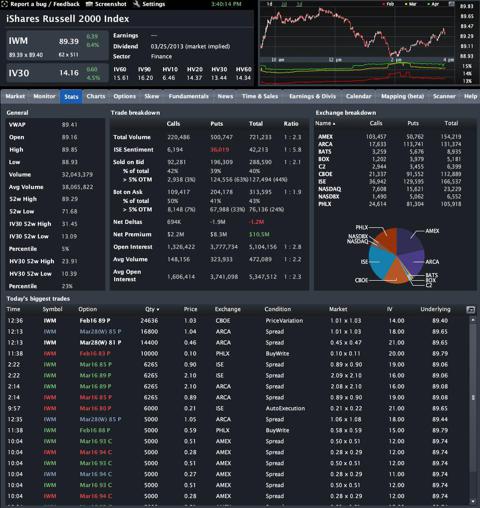Click the export icon beside the Underlying column

click(x=470, y=310)
